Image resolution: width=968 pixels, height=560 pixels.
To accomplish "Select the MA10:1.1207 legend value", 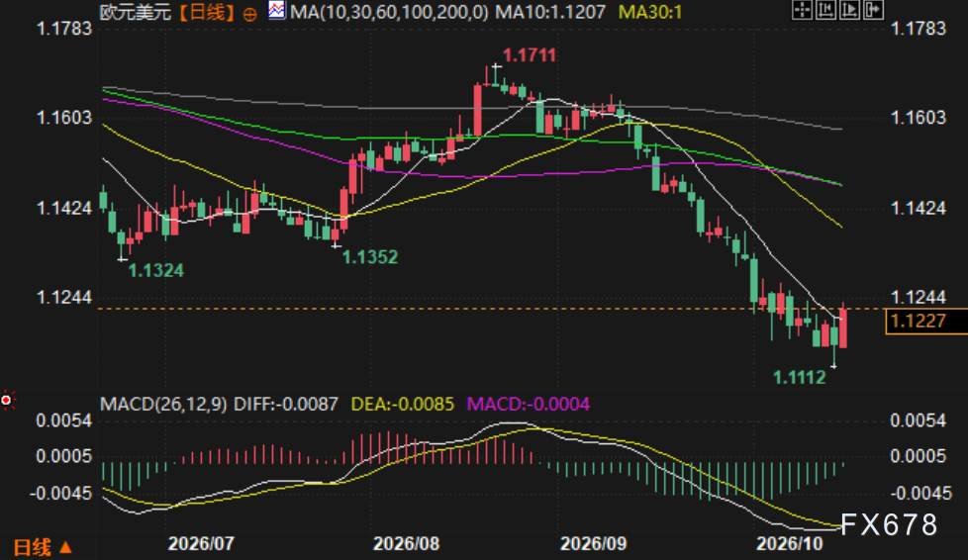I will point(550,12).
